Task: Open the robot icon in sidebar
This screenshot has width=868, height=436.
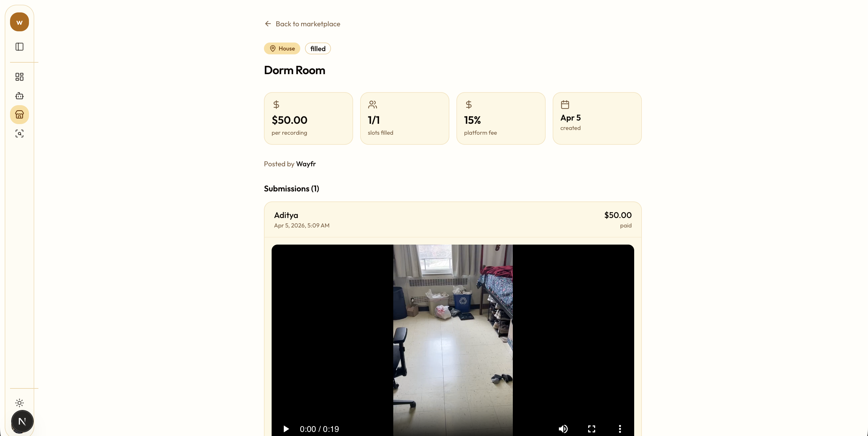Action: click(19, 96)
